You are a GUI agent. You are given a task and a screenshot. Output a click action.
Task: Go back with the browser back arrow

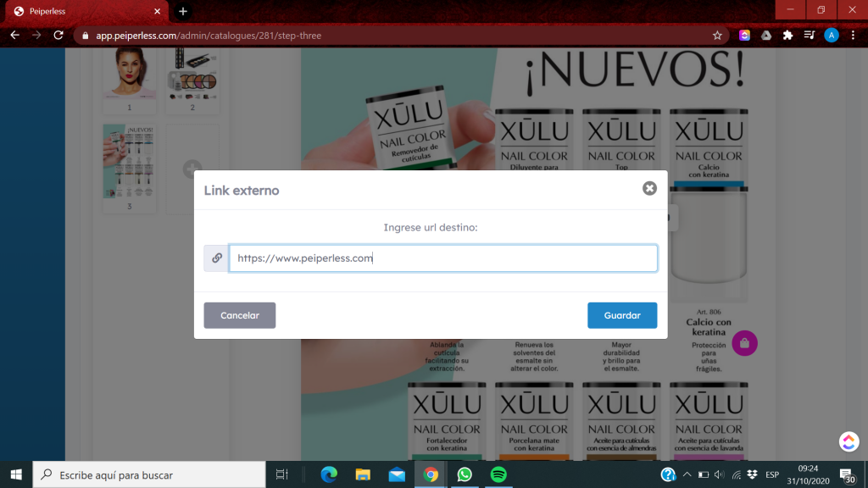[x=15, y=36]
